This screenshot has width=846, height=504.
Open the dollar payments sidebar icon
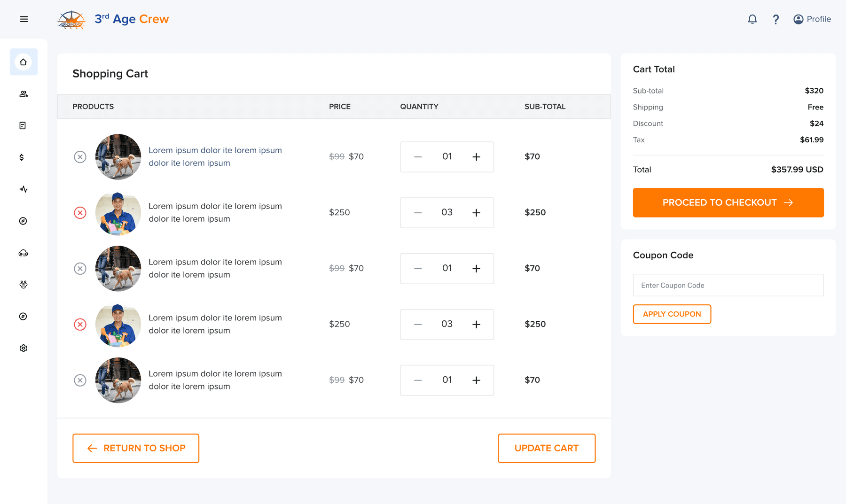pos(22,157)
